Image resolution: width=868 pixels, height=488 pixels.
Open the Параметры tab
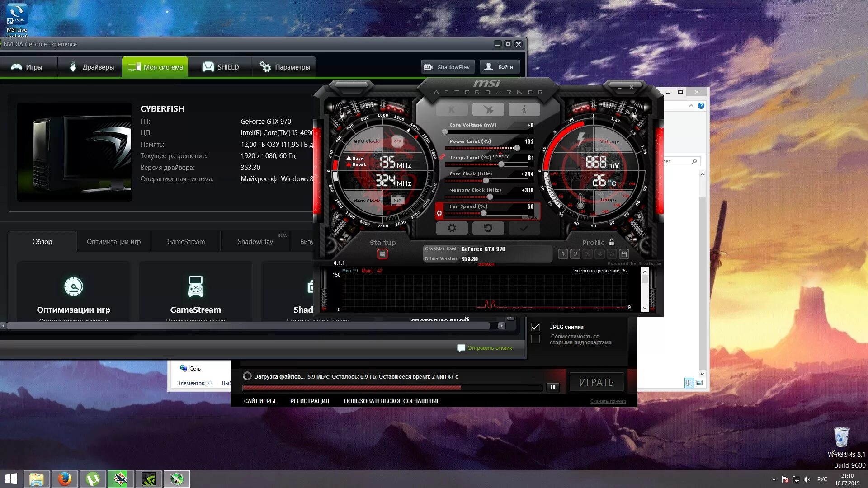pyautogui.click(x=285, y=67)
